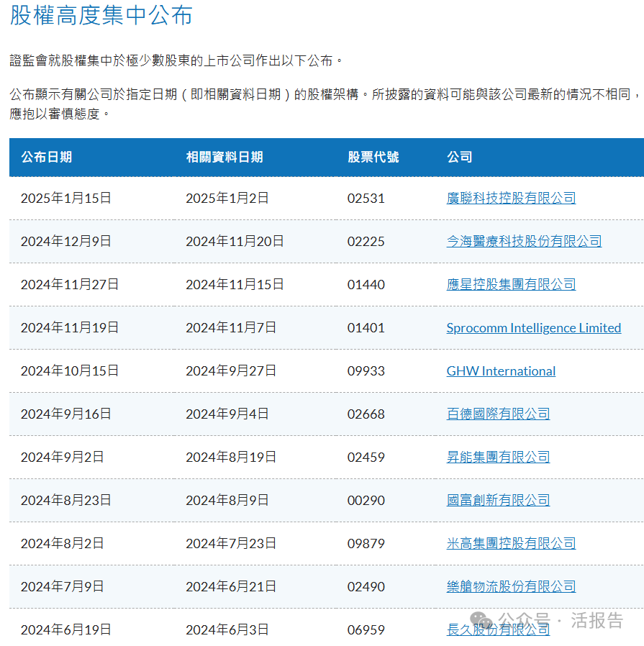Click the 應星控股集團有限公司 link

[x=511, y=285]
